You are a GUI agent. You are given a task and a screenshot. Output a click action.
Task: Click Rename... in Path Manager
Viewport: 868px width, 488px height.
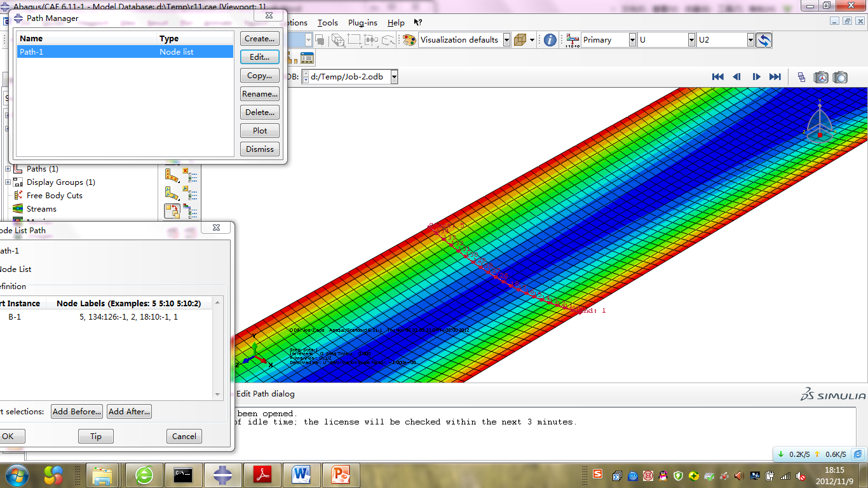click(x=260, y=94)
